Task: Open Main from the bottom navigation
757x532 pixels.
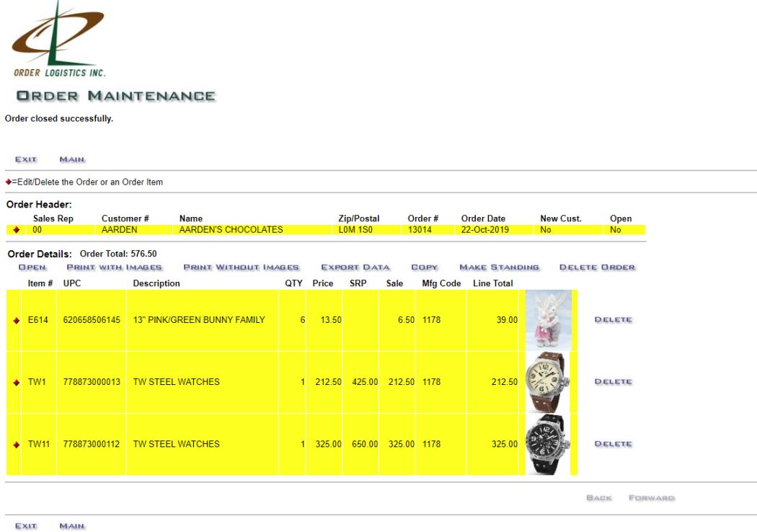Action: point(71,526)
